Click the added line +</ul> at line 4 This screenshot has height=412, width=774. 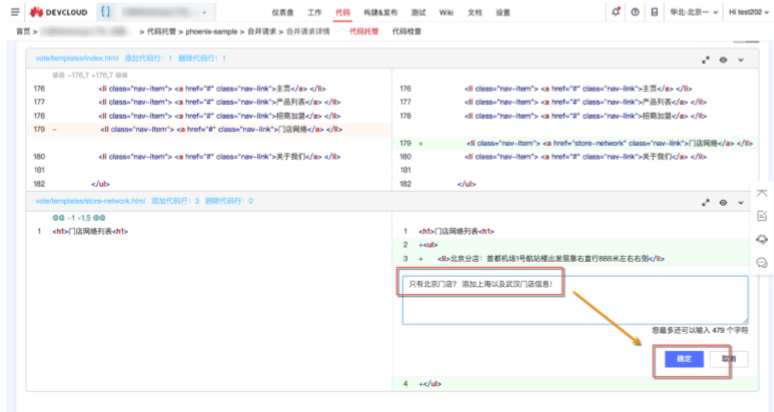pyautogui.click(x=430, y=384)
